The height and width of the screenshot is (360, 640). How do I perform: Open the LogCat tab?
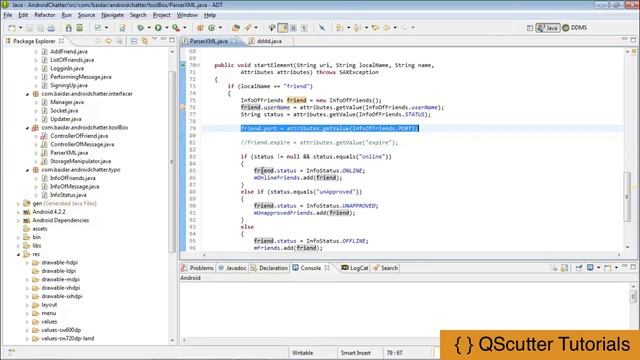click(x=355, y=268)
